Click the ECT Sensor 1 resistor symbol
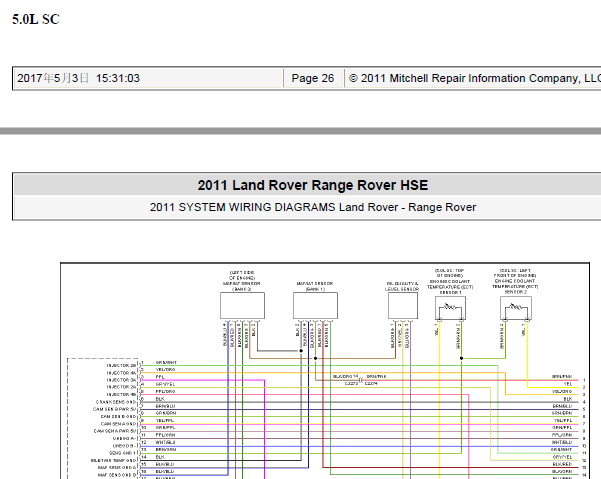This screenshot has height=479, width=601. click(450, 308)
